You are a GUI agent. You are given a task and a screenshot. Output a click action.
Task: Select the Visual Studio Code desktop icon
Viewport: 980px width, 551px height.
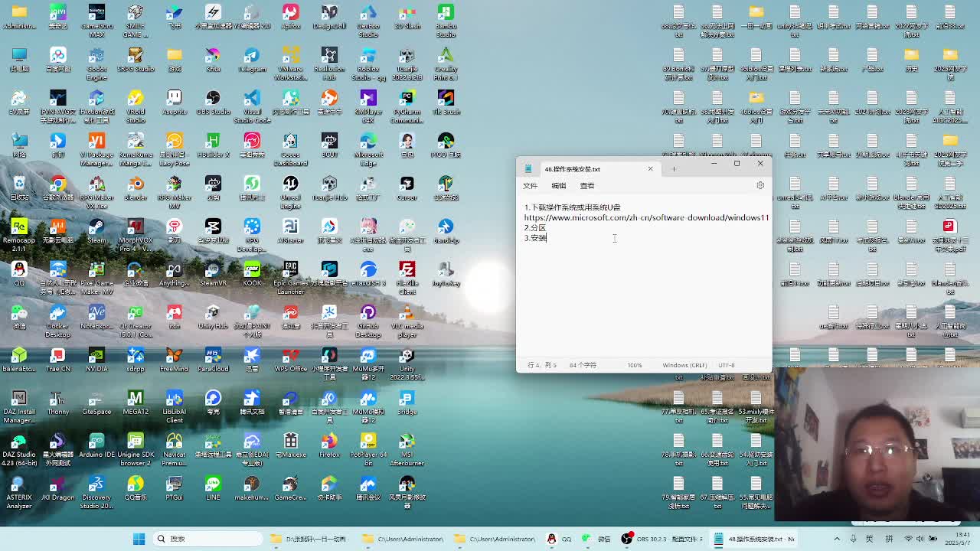[x=252, y=103]
